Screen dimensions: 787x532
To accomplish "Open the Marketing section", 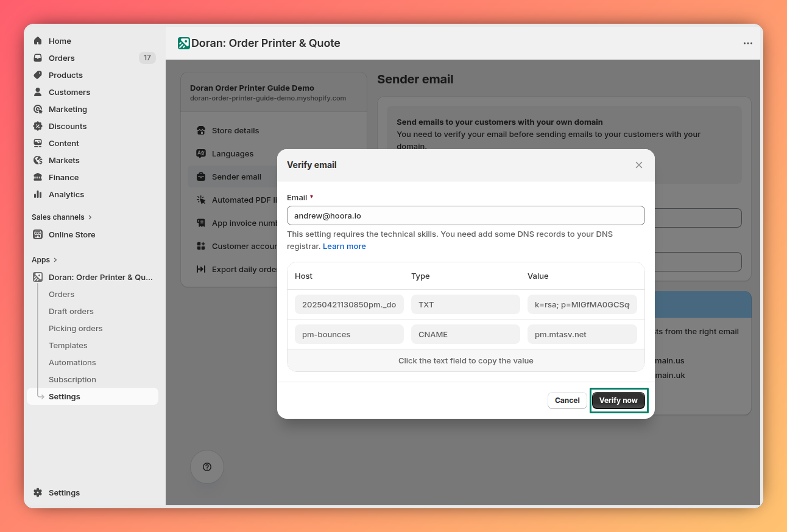I will coord(39,109).
